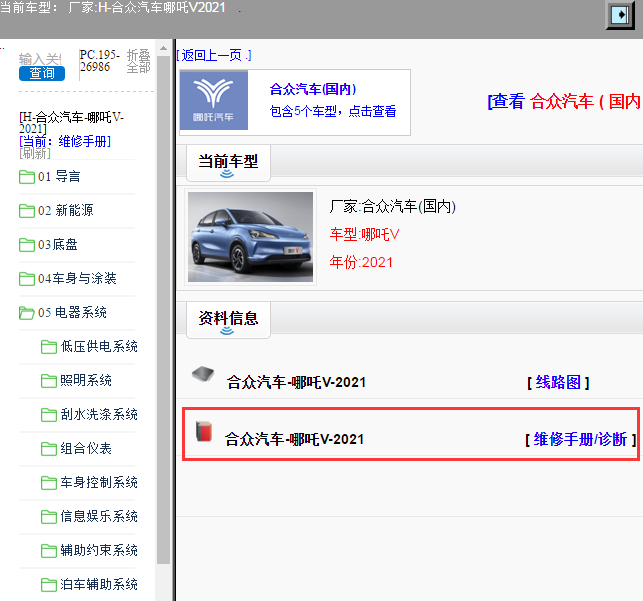Screen dimensions: 643x601
Task: Click the 返回上一页 link
Action: [x=214, y=55]
